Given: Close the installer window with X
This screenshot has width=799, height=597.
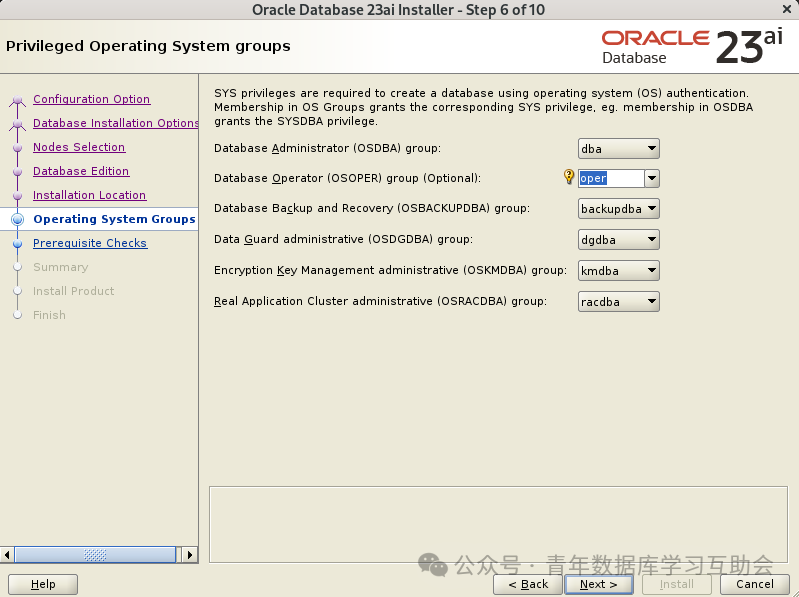Looking at the screenshot, I should coord(787,9).
